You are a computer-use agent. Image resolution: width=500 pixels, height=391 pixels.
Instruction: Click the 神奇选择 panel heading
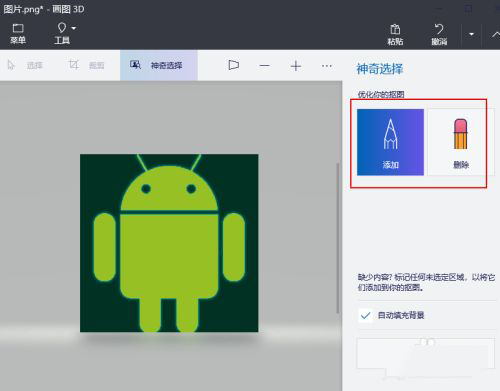(x=380, y=69)
